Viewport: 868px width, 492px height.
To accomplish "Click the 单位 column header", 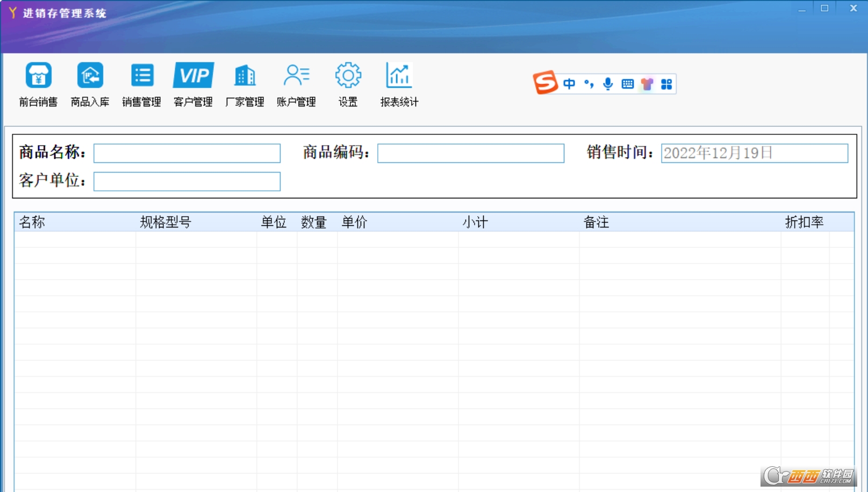I will pos(277,222).
